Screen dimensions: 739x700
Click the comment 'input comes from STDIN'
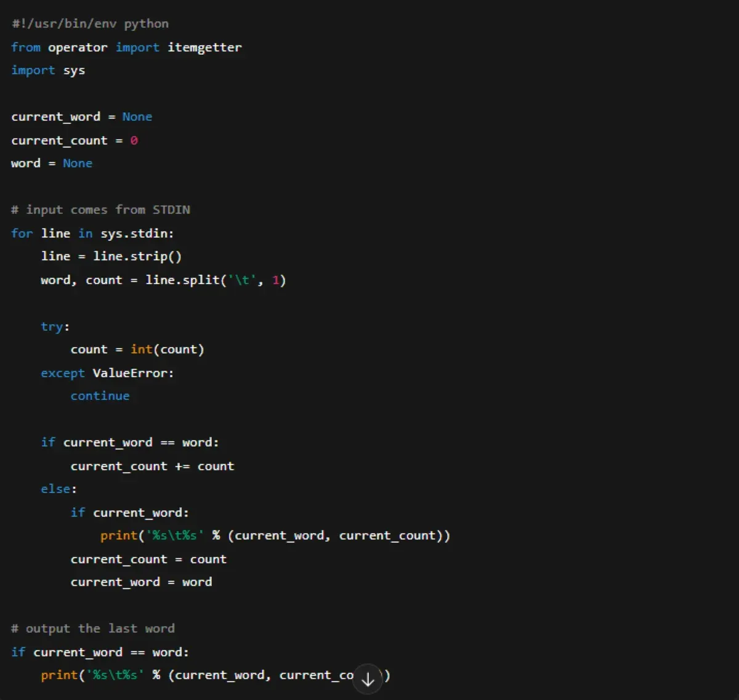pyautogui.click(x=100, y=210)
